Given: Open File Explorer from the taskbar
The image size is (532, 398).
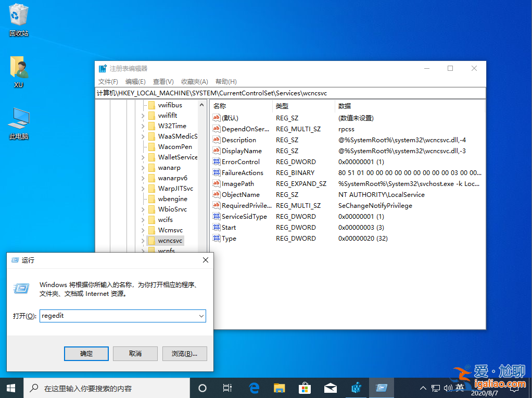Looking at the screenshot, I should pos(279,388).
